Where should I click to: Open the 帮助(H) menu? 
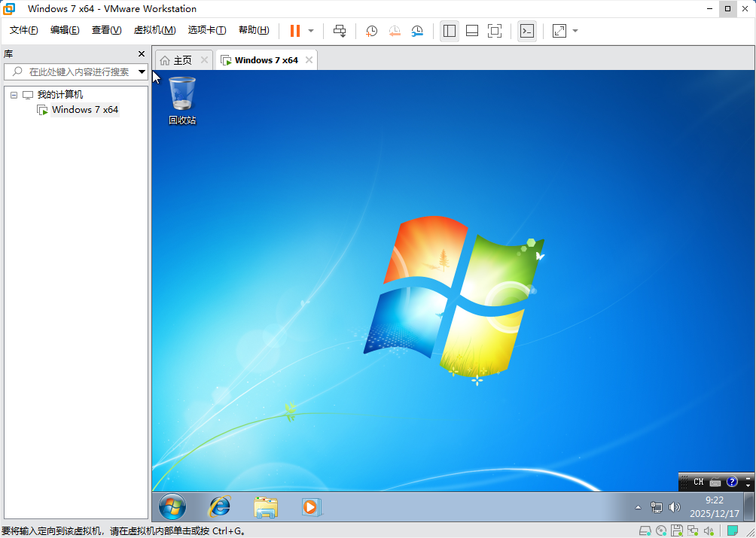pyautogui.click(x=254, y=30)
